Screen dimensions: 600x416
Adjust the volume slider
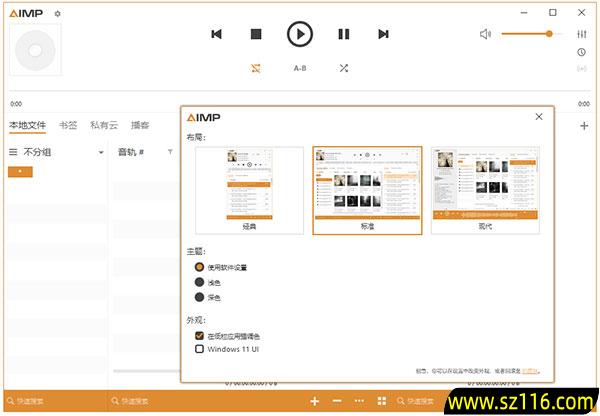[x=527, y=34]
